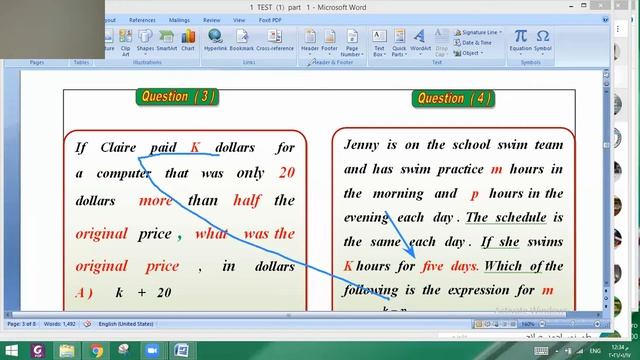Screen dimensions: 640x360
Task: Click the Words: 1,492 count
Action: [60, 324]
